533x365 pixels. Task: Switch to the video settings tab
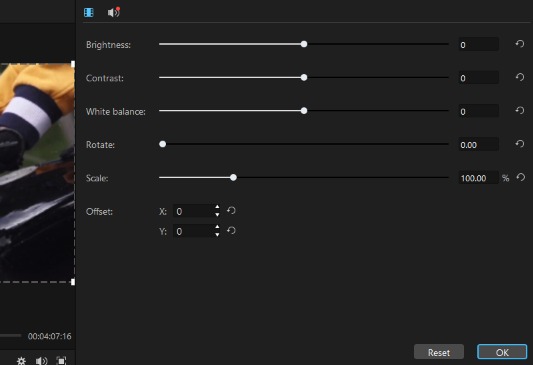[89, 13]
